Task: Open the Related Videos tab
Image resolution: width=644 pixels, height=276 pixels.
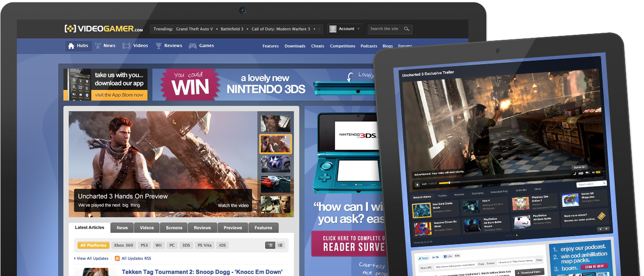Action: pyautogui.click(x=422, y=197)
